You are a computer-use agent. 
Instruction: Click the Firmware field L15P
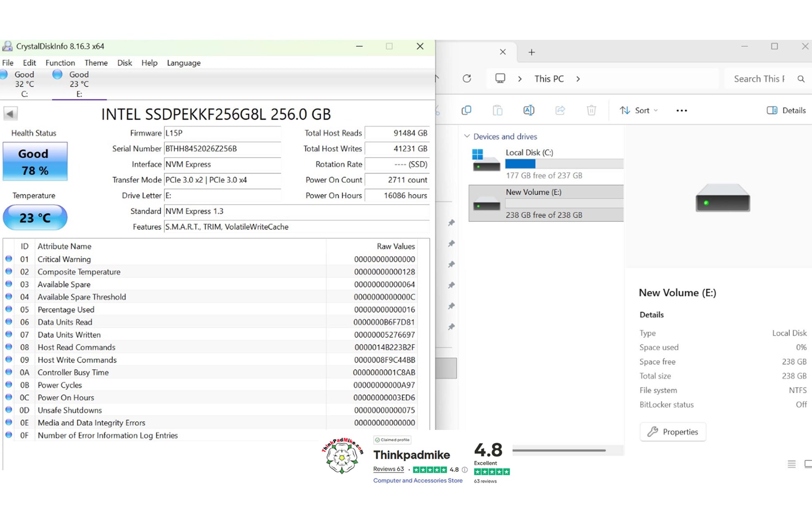coord(222,133)
